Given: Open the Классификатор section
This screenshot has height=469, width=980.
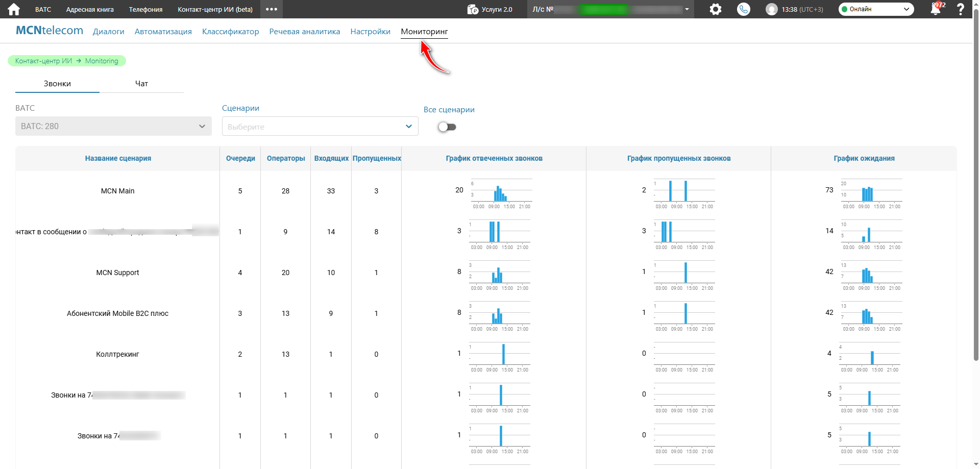Looking at the screenshot, I should 231,32.
